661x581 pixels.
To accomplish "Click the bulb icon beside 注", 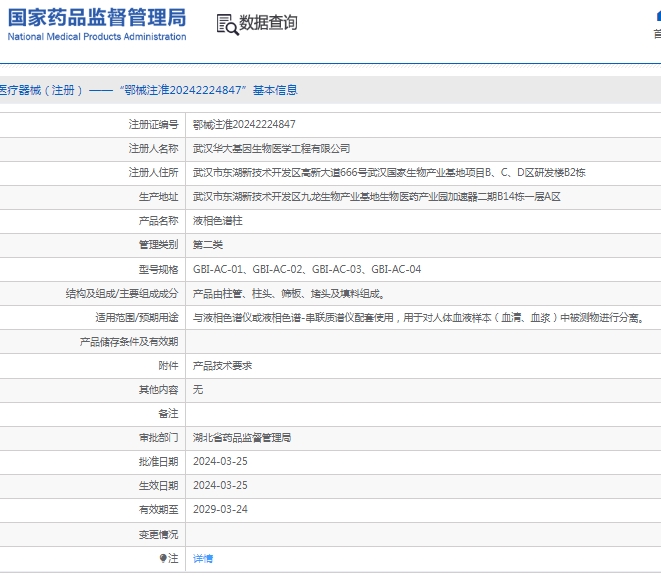I will point(163,558).
